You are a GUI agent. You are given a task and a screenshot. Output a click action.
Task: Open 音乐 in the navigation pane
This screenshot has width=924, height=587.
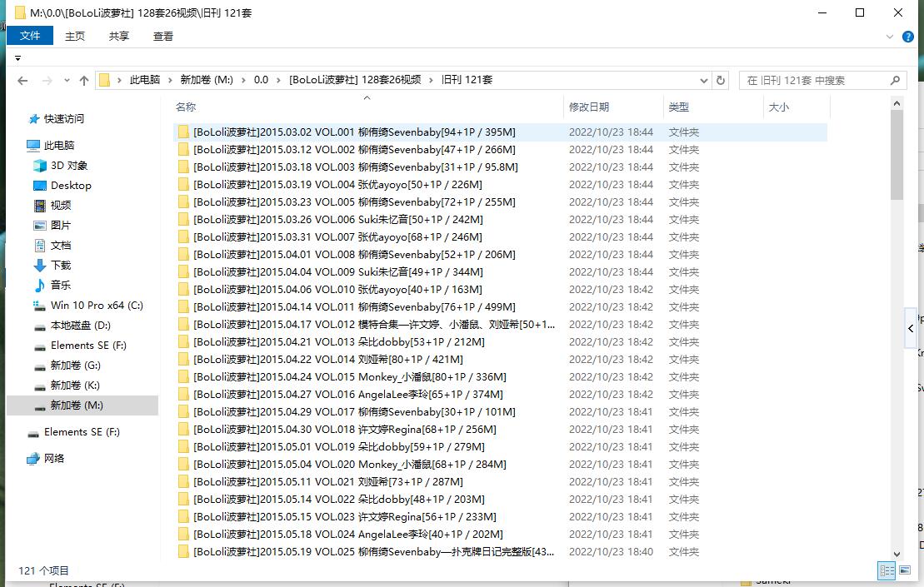point(61,286)
